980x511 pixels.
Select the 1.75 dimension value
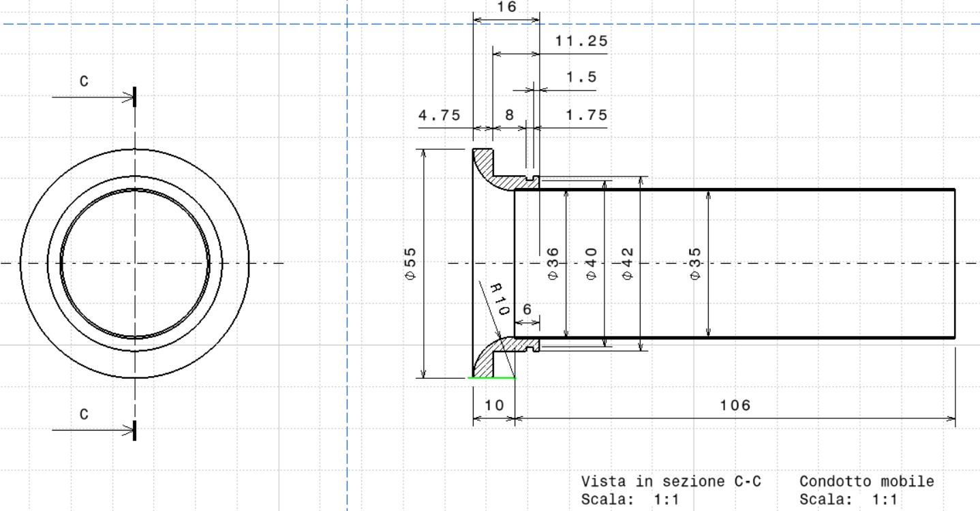[x=586, y=115]
